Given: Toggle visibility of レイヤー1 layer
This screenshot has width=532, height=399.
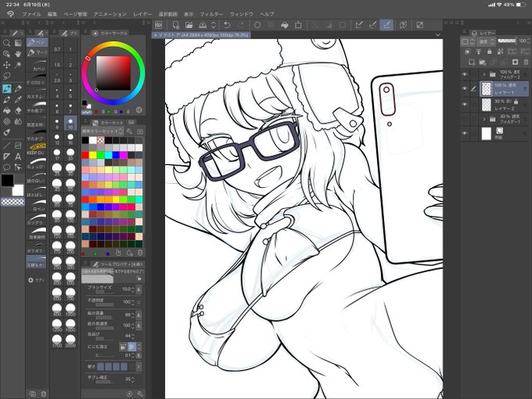Looking at the screenshot, I should [x=465, y=88].
